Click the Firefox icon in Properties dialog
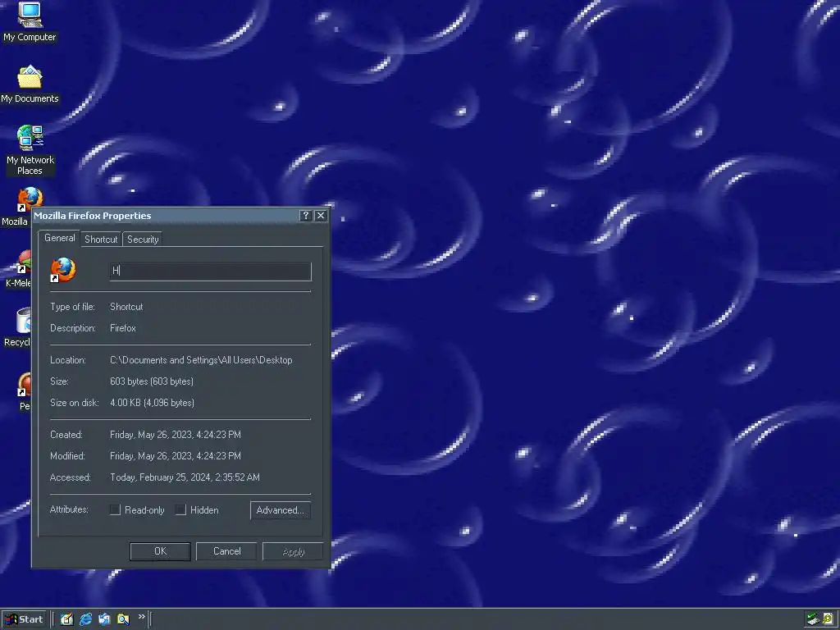This screenshot has width=840, height=630. tap(63, 269)
